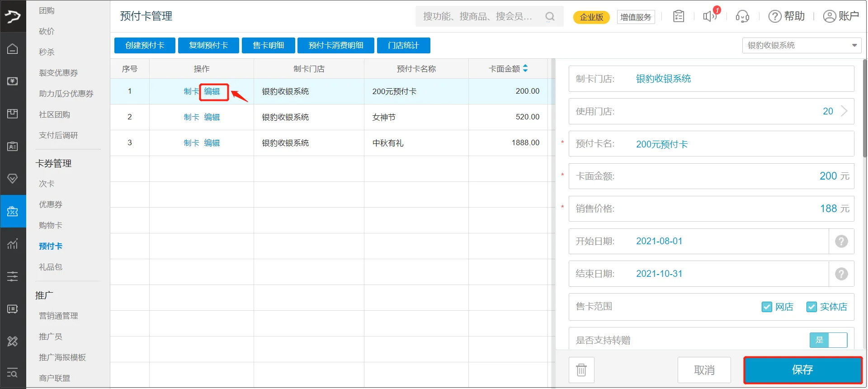This screenshot has width=868, height=389.
Task: Select 优惠券 in the sidebar menu
Action: [x=51, y=204]
